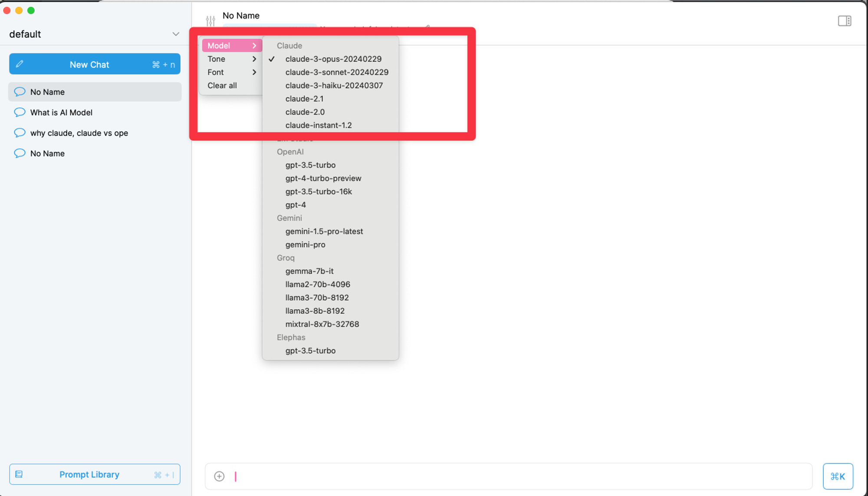Image resolution: width=868 pixels, height=496 pixels.
Task: Select claude-3-haiku-20240307 model
Action: 334,85
